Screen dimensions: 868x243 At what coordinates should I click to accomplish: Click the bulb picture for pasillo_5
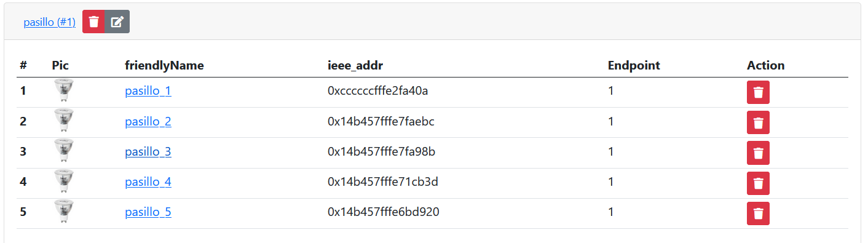(63, 212)
